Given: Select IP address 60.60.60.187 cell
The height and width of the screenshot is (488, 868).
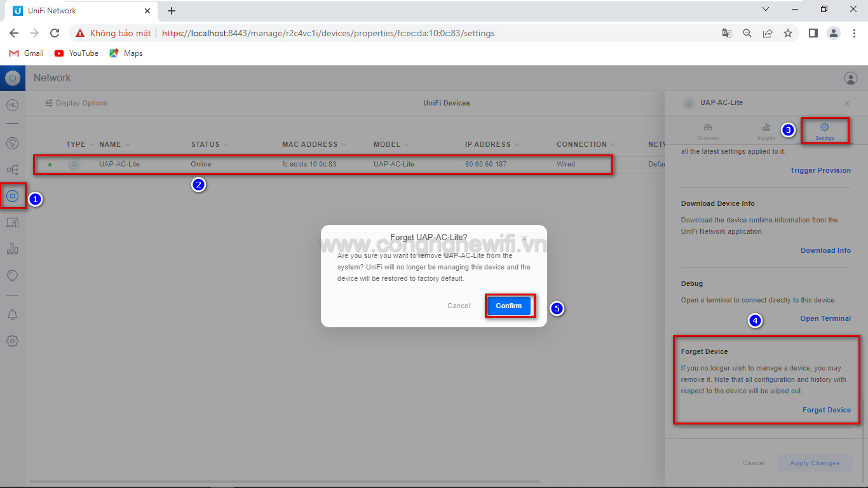Looking at the screenshot, I should pos(485,164).
